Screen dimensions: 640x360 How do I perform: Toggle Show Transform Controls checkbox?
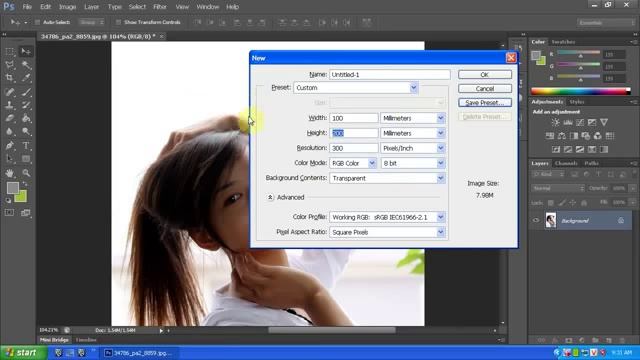tap(118, 22)
